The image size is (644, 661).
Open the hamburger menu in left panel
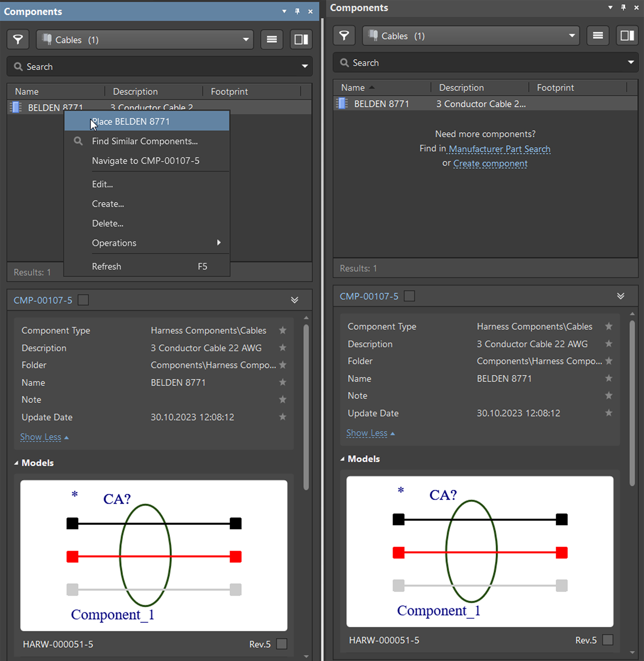272,40
